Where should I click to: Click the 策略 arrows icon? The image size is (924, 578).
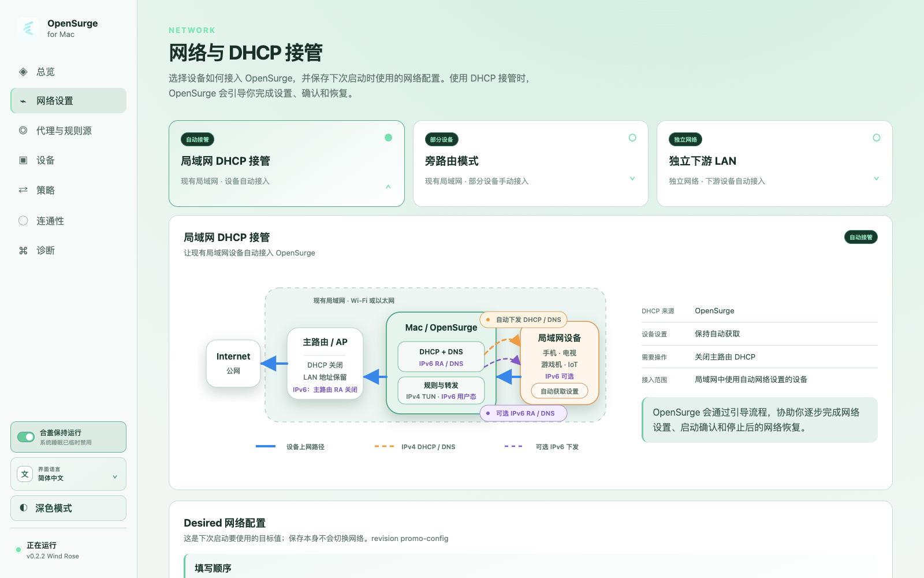(x=23, y=190)
